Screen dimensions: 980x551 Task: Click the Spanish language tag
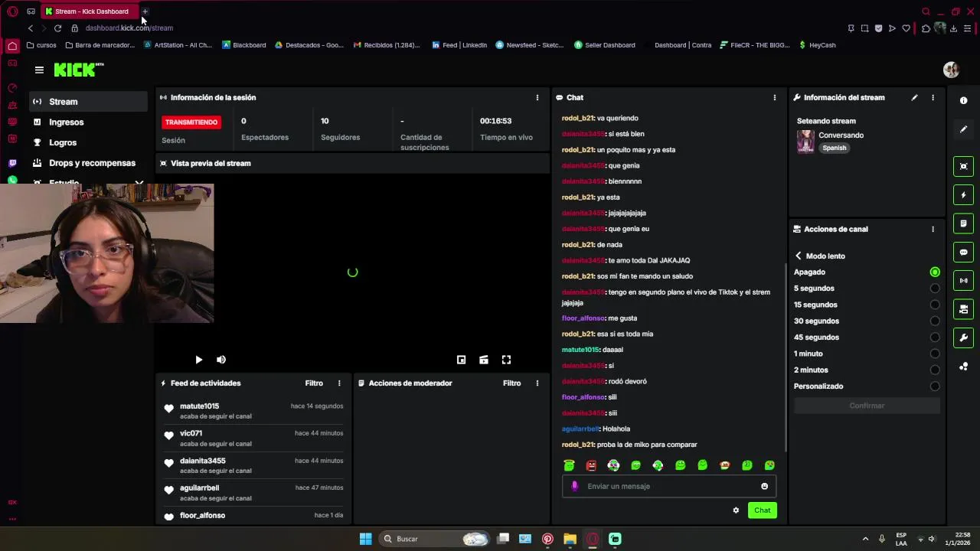point(835,148)
